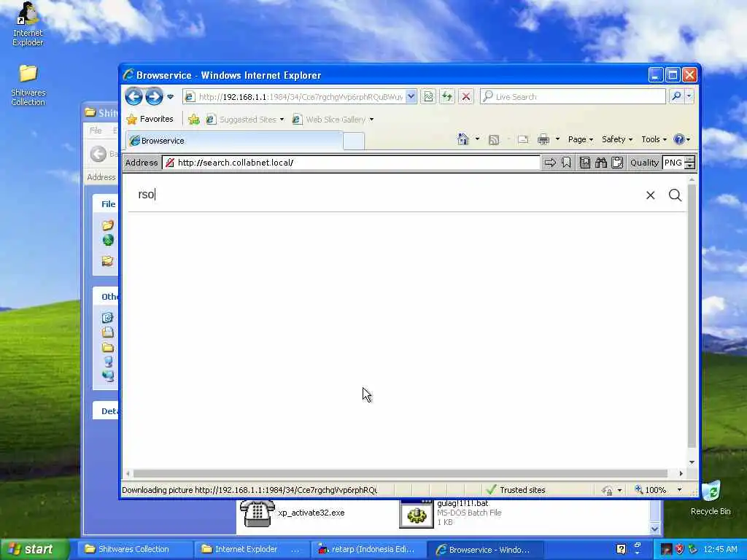Open the Web Slice Gallery link
Screen dimensions: 747x560
[329, 120]
